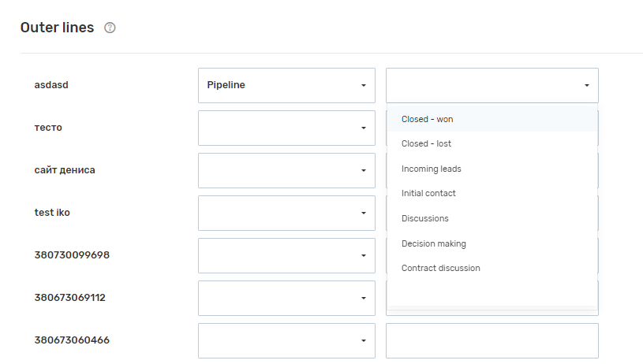Expand first dropdown in test iko row
This screenshot has height=364, width=643.
[286, 213]
